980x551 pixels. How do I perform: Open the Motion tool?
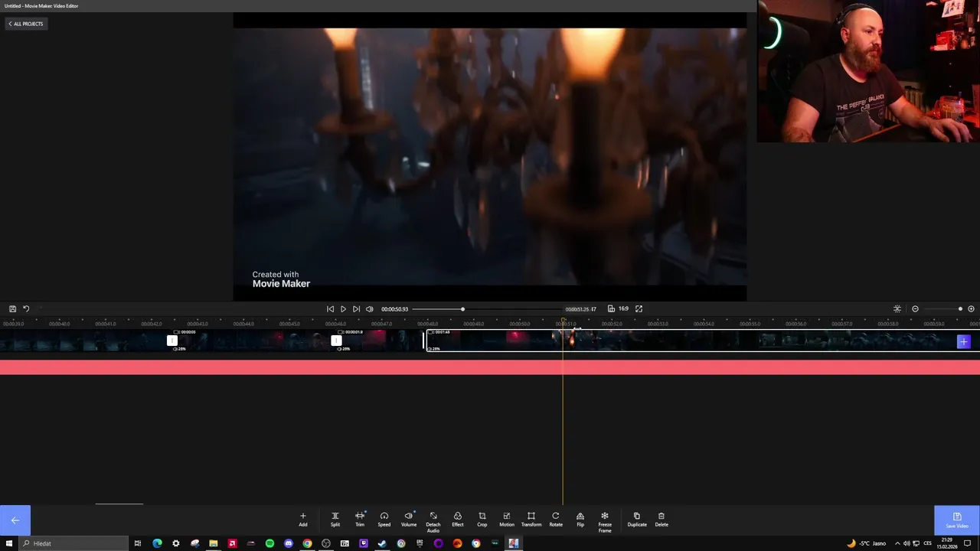tap(506, 519)
